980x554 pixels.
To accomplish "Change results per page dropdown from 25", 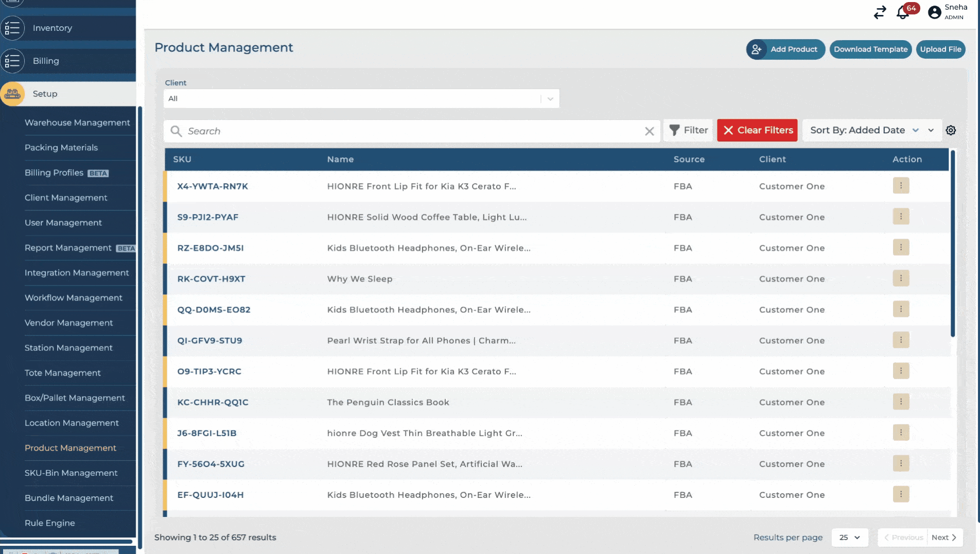I will pos(849,538).
